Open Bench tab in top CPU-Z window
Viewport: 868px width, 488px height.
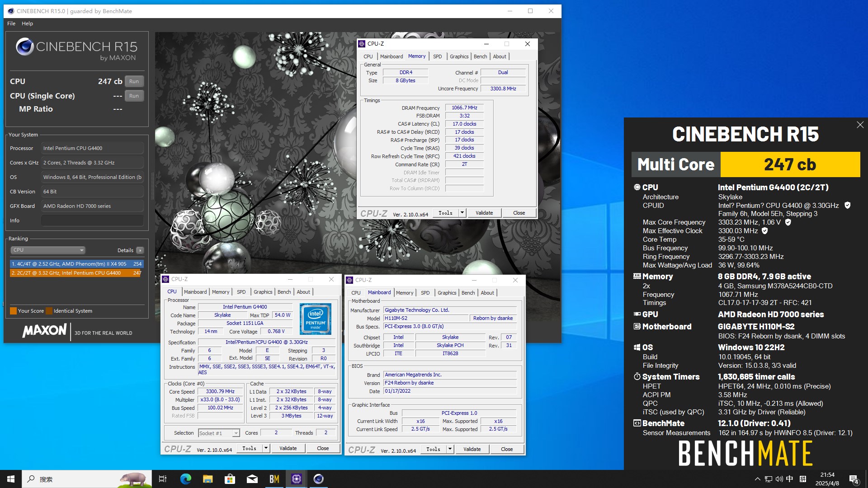tap(480, 56)
